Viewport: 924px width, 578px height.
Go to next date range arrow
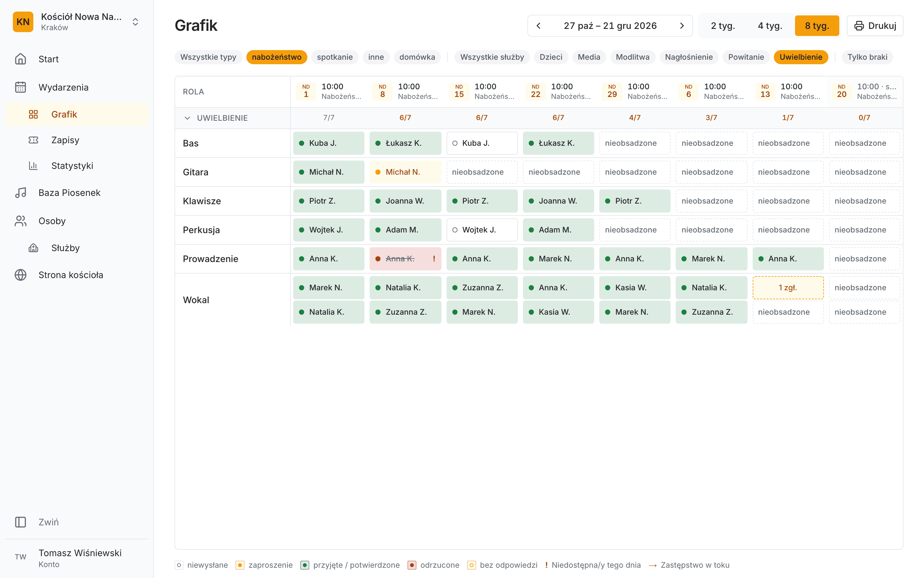pos(682,26)
